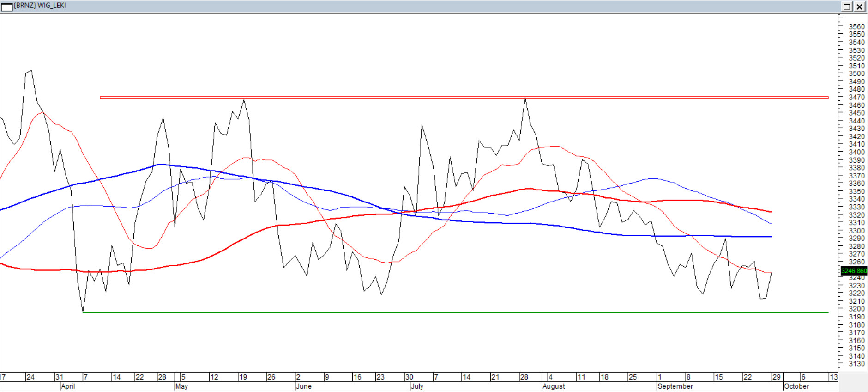This screenshot has width=868, height=392.
Task: Close the WIG_LEKI chart window
Action: 859,6
